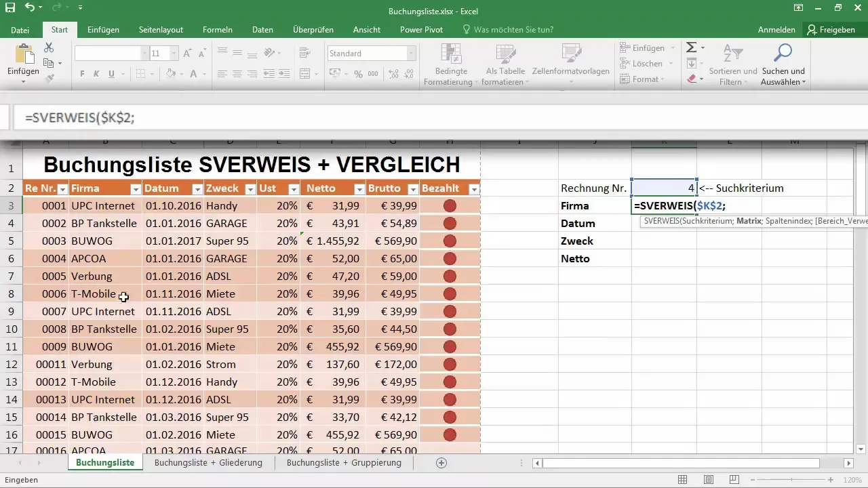Click the text orientation icon
868x488 pixels.
269,53
